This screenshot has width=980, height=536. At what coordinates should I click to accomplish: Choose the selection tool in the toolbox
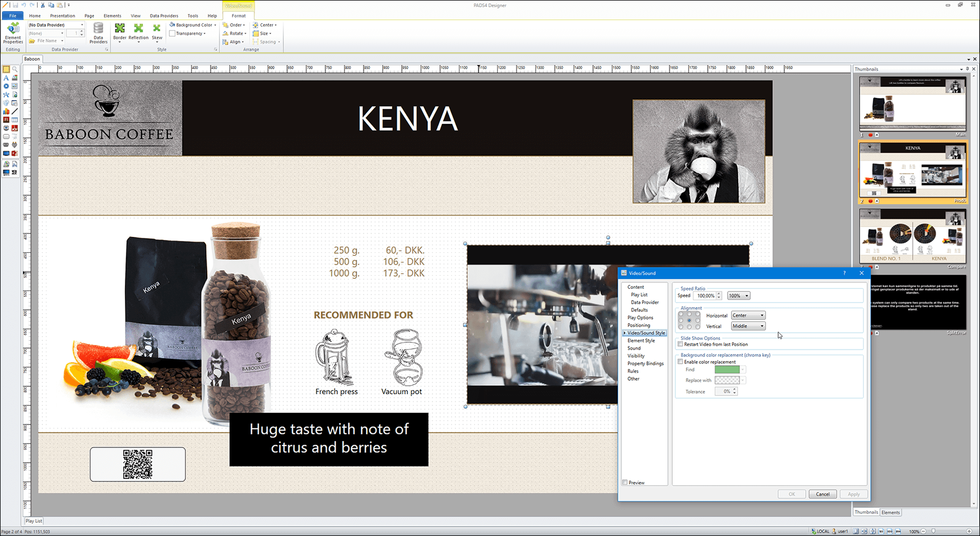(x=6, y=69)
